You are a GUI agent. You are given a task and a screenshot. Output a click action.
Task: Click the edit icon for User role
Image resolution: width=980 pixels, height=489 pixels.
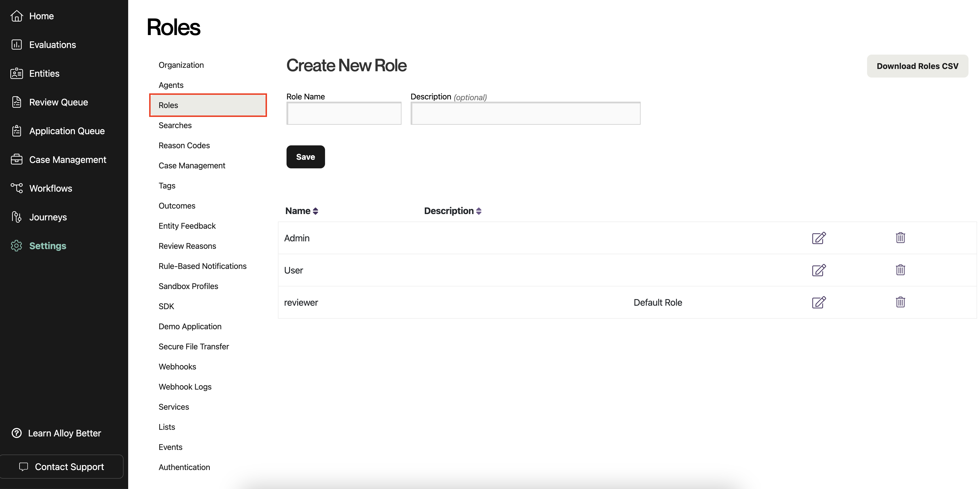tap(819, 270)
